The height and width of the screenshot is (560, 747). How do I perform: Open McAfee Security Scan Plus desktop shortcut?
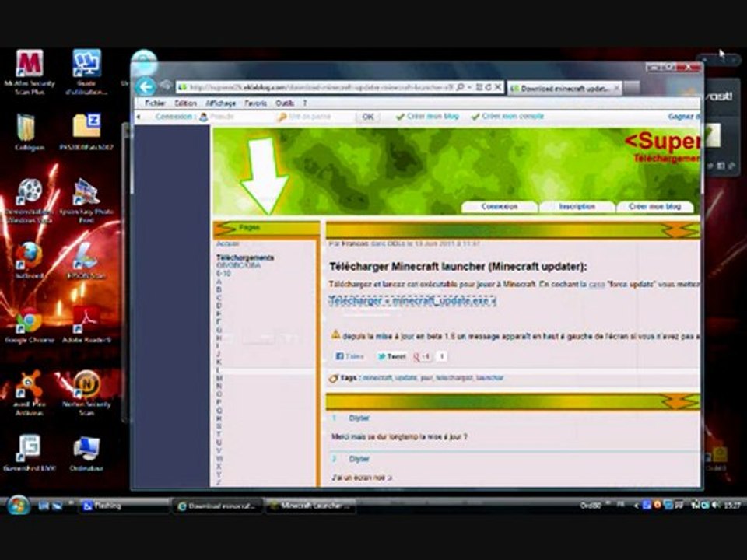pos(30,72)
